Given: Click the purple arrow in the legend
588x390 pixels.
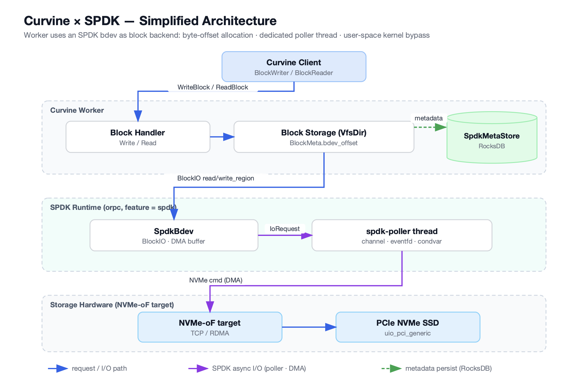Looking at the screenshot, I should tap(198, 369).
